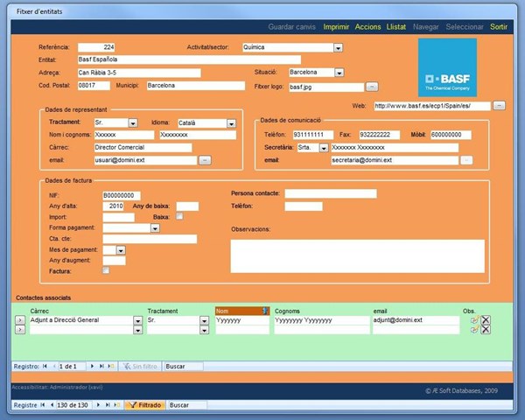Click the edit note icon in the first contact row
Image resolution: width=525 pixels, height=420 pixels.
[x=474, y=320]
